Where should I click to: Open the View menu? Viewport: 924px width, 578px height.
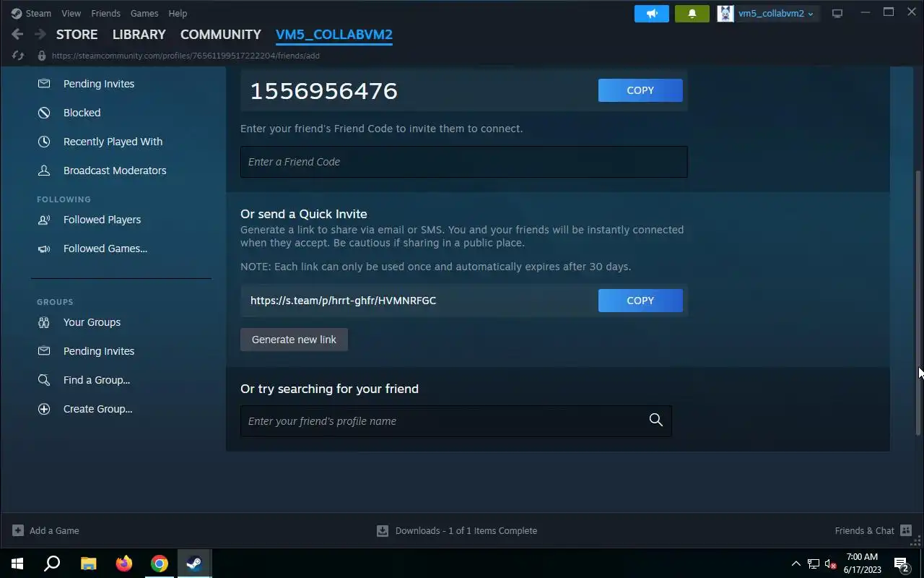[71, 13]
